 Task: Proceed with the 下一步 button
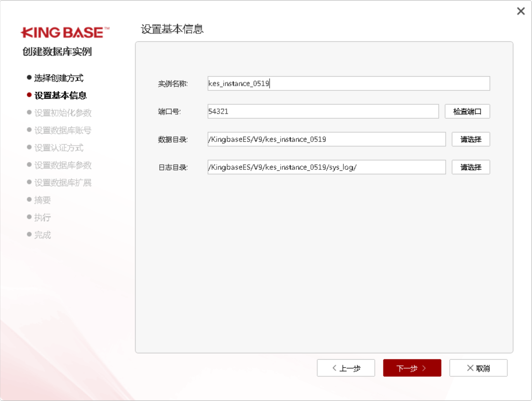[412, 368]
